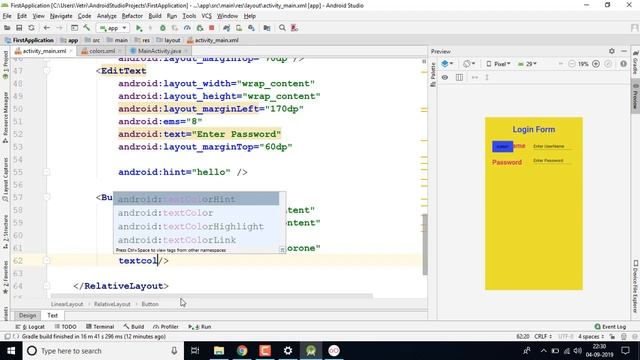The width and height of the screenshot is (640, 360).
Task: Run the app with green play icon
Action: (139, 28)
